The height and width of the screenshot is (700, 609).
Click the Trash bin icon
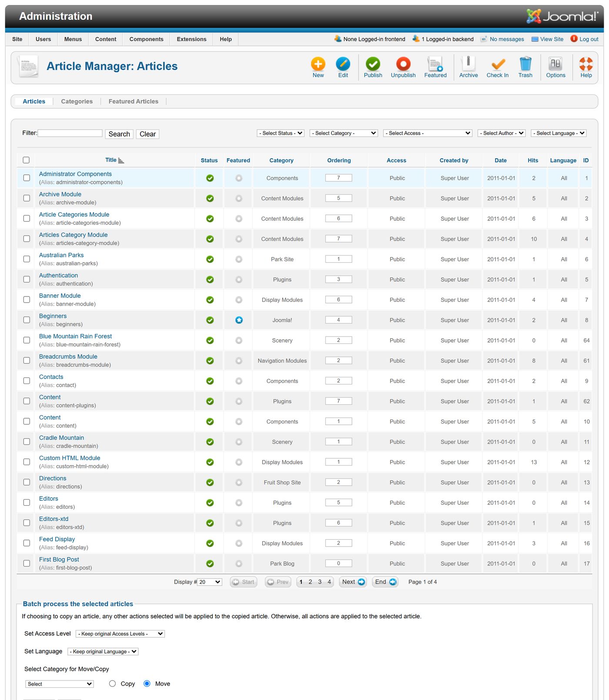coord(525,67)
